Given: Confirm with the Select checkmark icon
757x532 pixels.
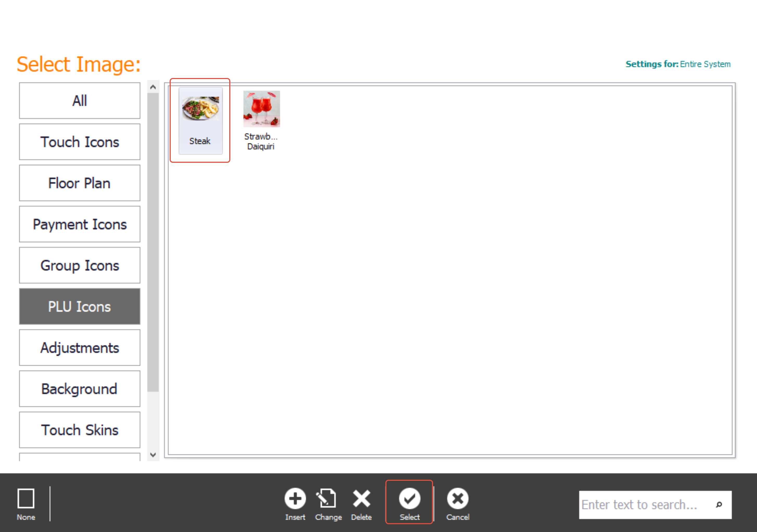Looking at the screenshot, I should tap(410, 498).
